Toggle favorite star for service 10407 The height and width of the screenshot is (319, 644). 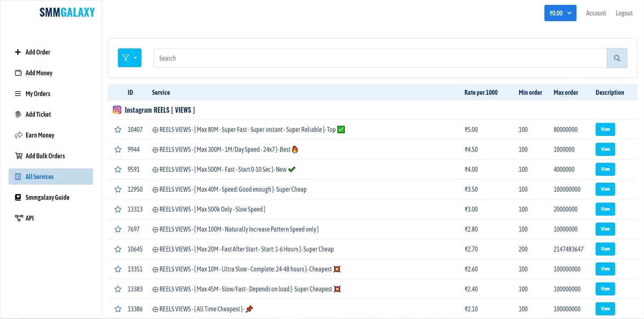pos(118,129)
